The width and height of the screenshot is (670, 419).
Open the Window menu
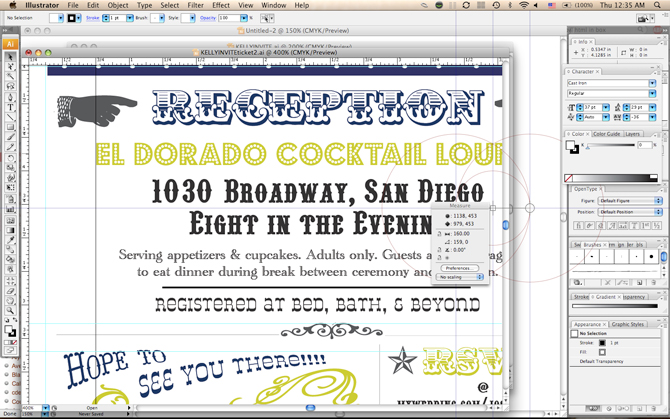pyautogui.click(x=273, y=5)
